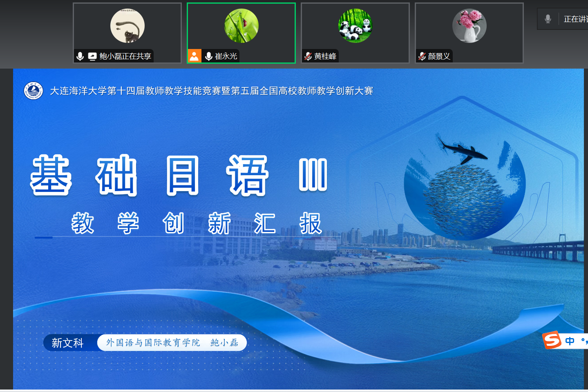Click the orange host icon beside 崔永光
The height and width of the screenshot is (392, 588).
pos(195,56)
